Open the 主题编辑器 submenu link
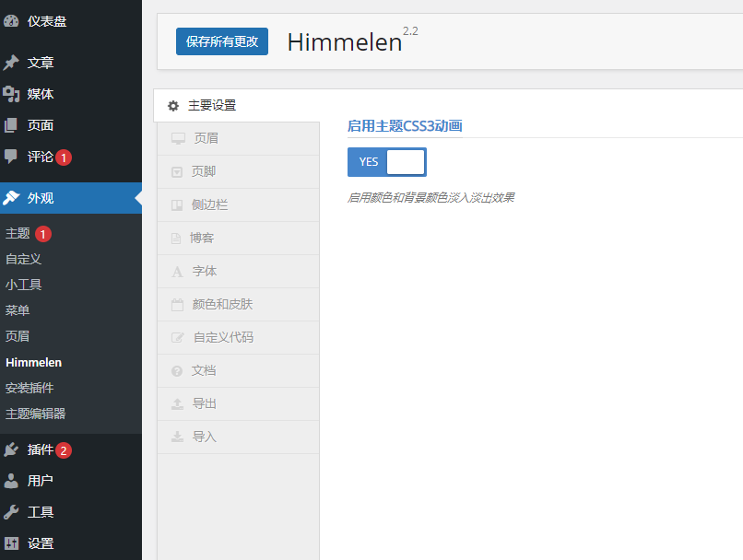Viewport: 743px width, 560px height. coord(35,414)
